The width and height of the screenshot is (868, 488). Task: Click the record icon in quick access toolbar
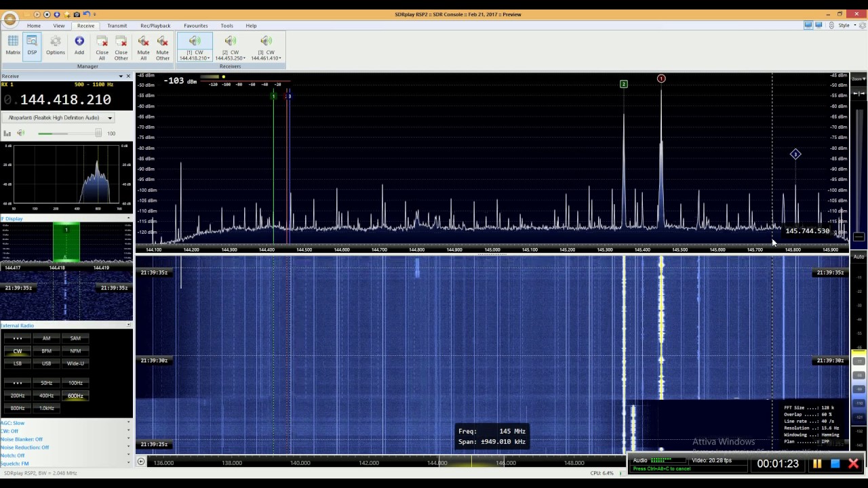(x=47, y=14)
